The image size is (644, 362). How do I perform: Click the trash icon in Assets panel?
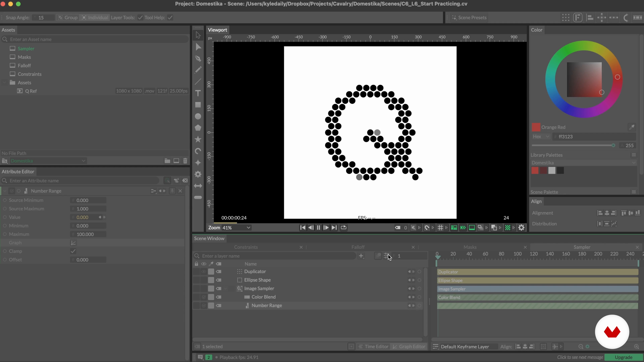[x=185, y=161]
